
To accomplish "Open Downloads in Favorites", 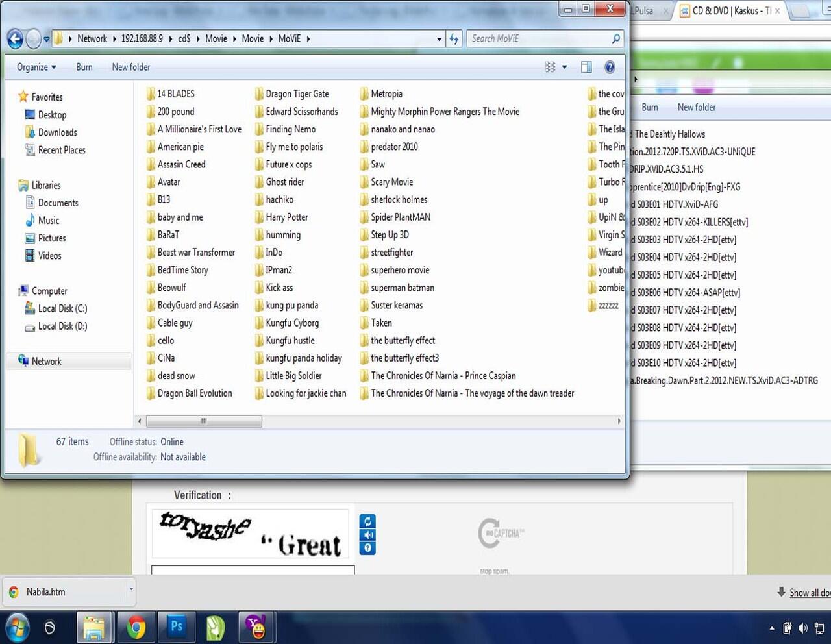I will (x=51, y=132).
